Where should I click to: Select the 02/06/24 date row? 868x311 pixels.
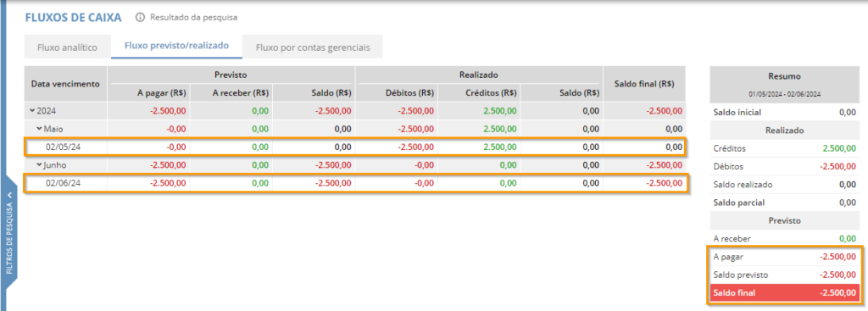coord(355,182)
